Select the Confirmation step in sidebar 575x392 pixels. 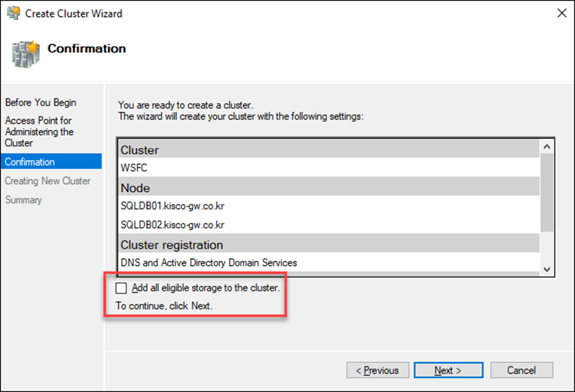[x=51, y=162]
